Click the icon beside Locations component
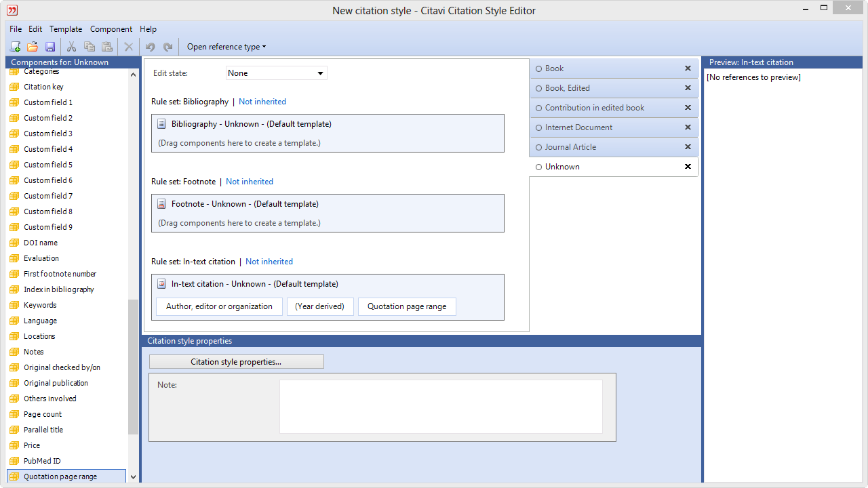 (x=14, y=336)
